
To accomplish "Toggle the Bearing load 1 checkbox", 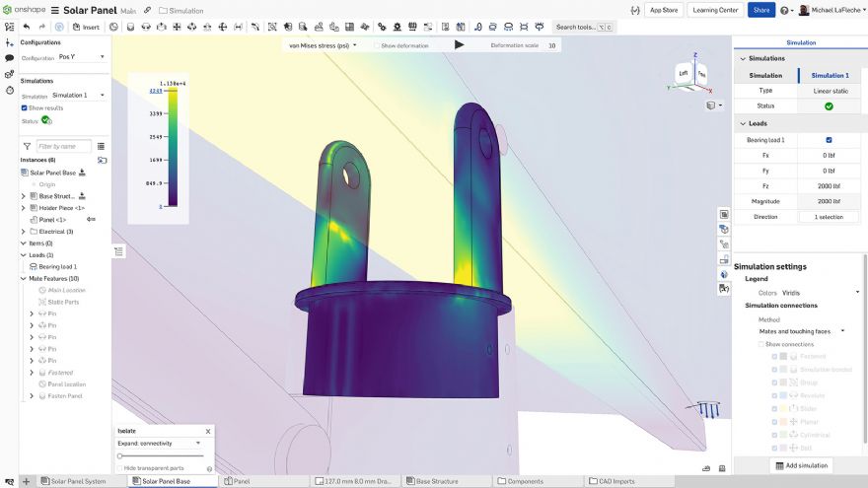I will click(829, 140).
